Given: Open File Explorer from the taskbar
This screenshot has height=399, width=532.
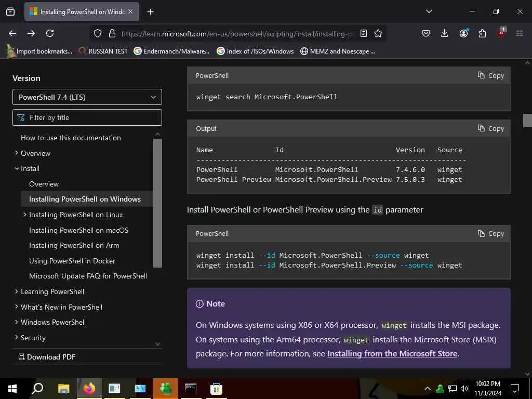Looking at the screenshot, I should [63, 389].
